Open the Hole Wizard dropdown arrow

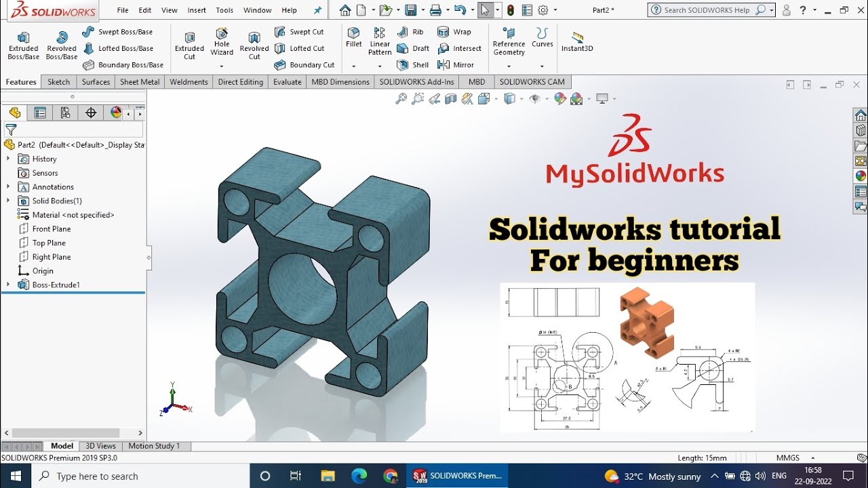222,66
